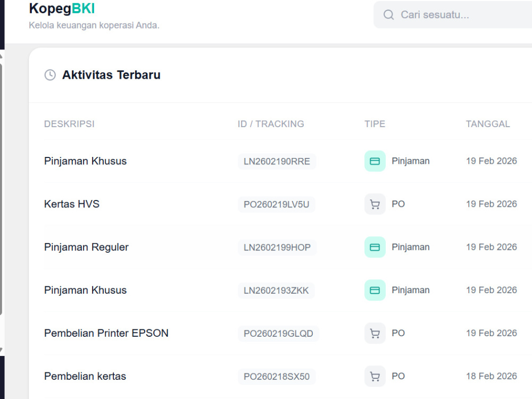Click the DESKRIPSI column header
This screenshot has width=532, height=399.
click(x=69, y=124)
